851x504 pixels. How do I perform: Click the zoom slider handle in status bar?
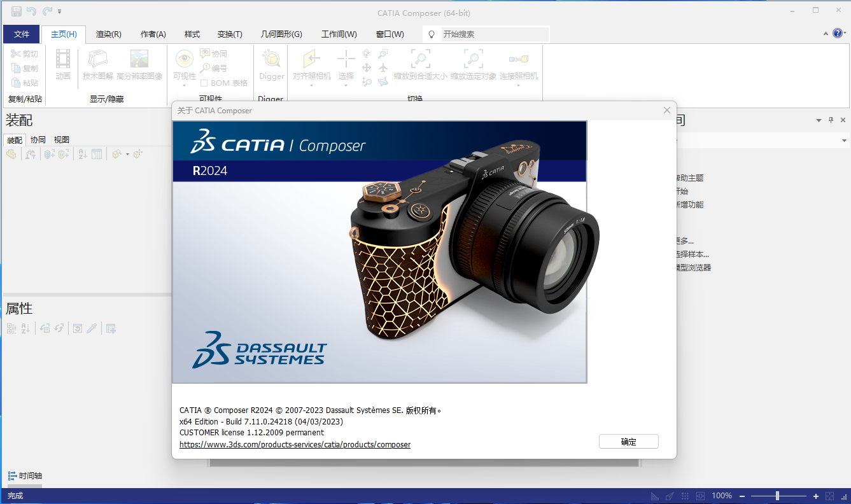[x=777, y=496]
